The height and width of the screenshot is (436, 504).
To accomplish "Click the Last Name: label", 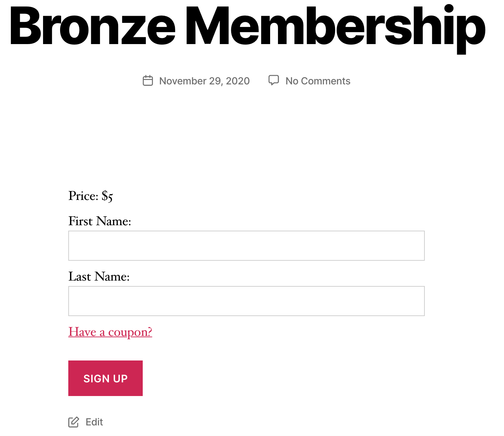I will 99,276.
